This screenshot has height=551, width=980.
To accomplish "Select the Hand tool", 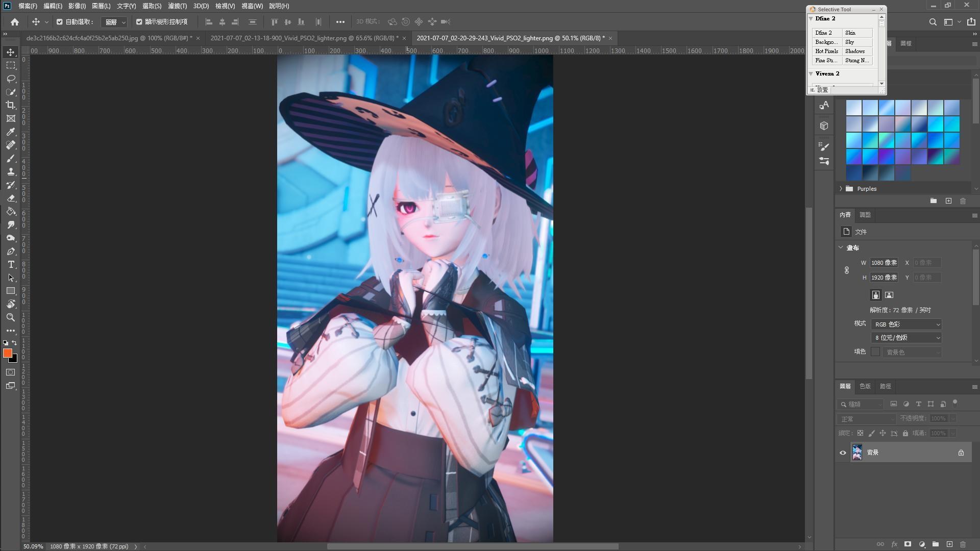I will point(11,304).
